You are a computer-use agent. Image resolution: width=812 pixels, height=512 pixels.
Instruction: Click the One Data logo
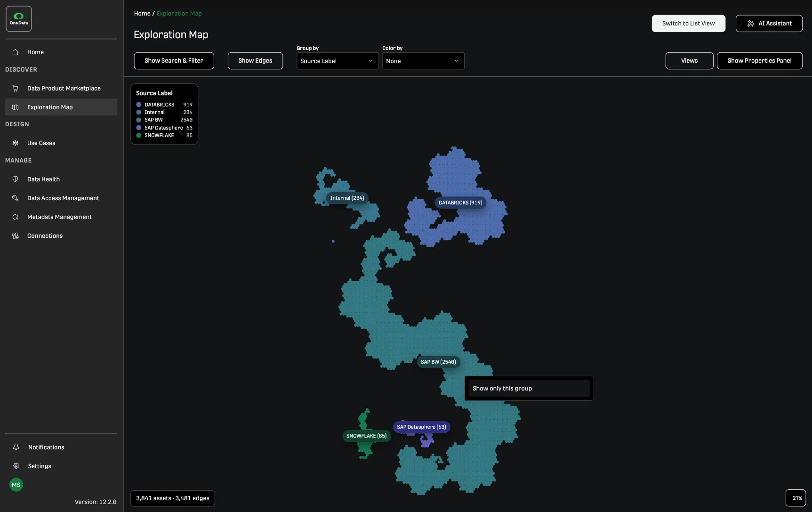pos(19,19)
